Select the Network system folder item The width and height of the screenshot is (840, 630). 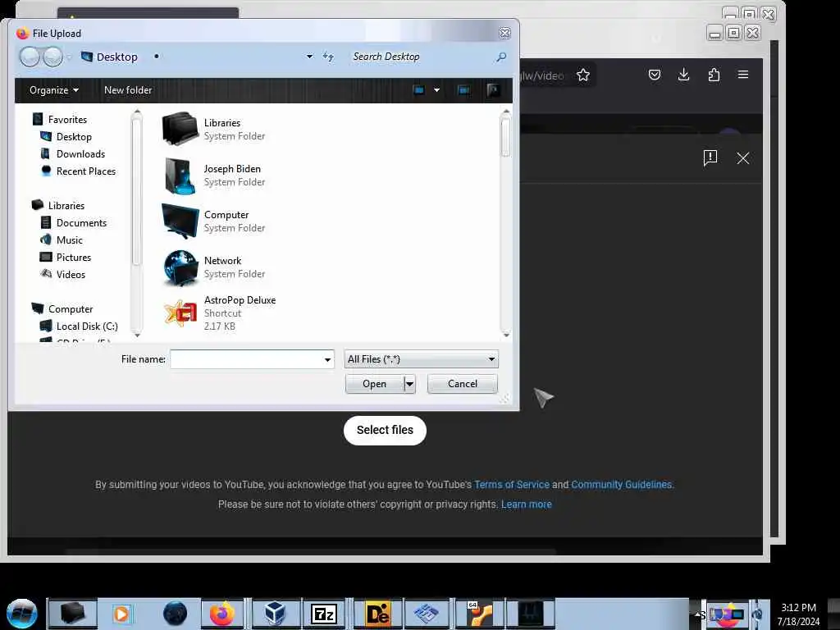click(x=214, y=267)
